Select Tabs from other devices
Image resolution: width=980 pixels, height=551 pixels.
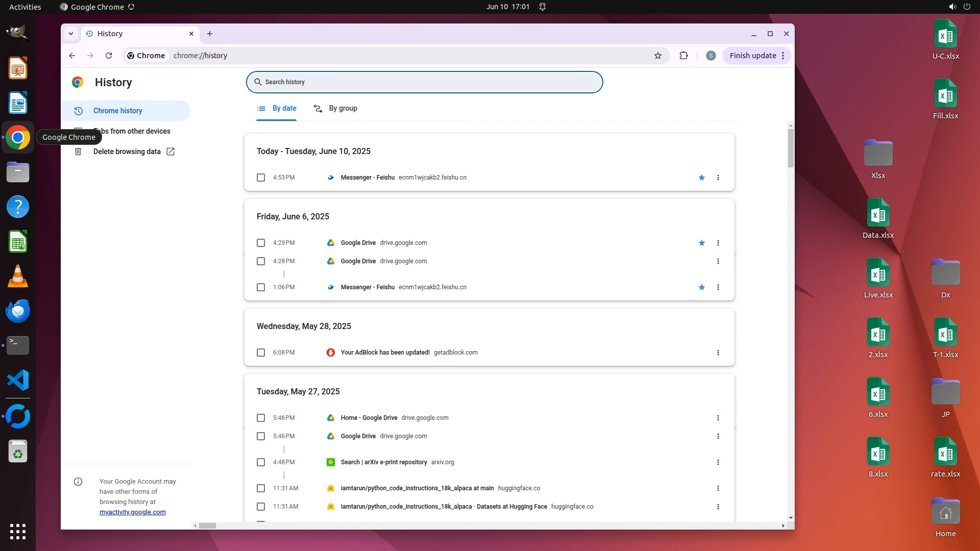132,131
